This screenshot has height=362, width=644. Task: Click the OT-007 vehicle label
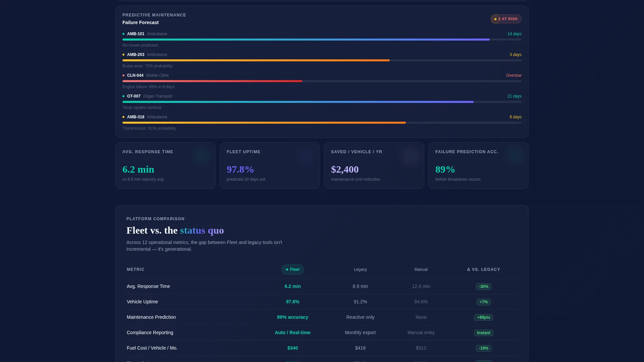pos(134,96)
